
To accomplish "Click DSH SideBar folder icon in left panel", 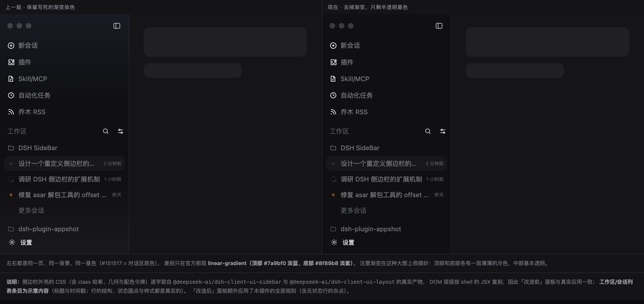I will [x=11, y=148].
